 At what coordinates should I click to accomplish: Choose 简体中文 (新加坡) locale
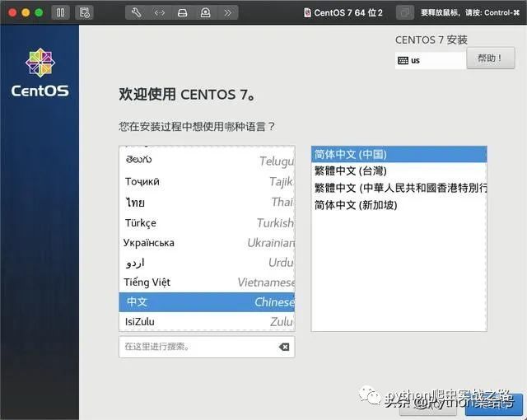[x=399, y=205]
